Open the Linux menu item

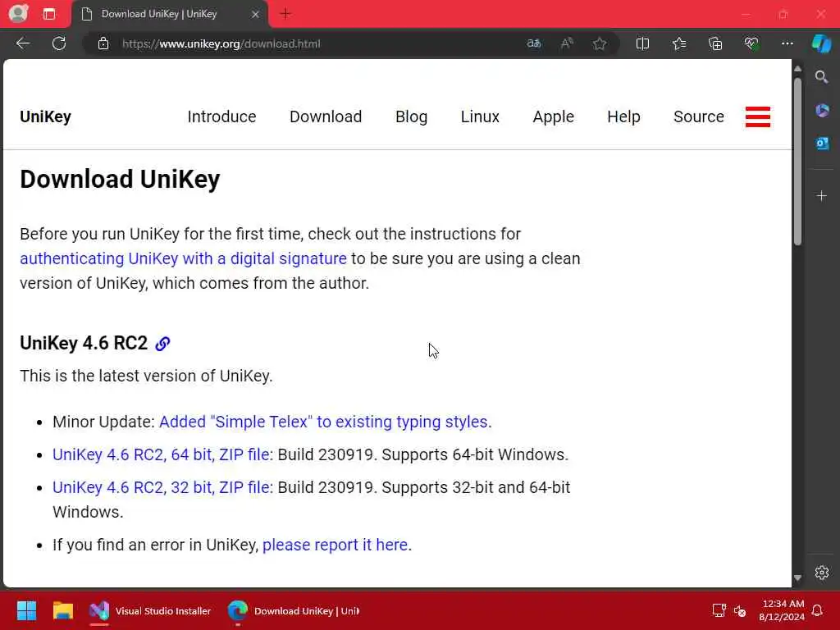coord(480,116)
